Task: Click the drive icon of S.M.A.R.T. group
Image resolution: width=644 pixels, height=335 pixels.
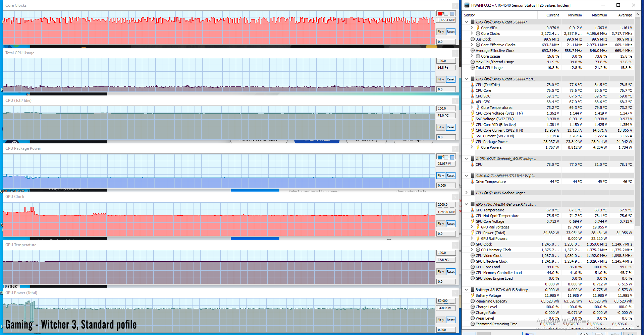Action: 472,176
